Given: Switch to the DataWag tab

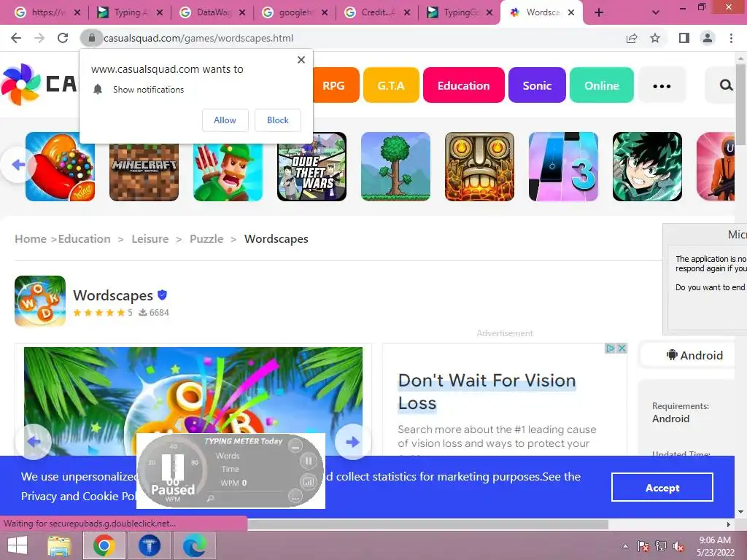Looking at the screenshot, I should pyautogui.click(x=212, y=12).
